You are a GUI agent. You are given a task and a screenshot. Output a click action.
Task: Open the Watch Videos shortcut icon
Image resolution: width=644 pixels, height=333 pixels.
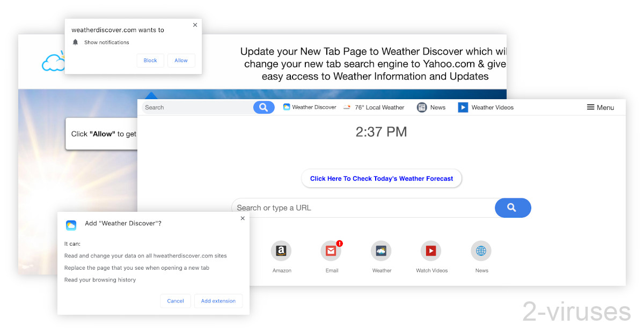431,251
